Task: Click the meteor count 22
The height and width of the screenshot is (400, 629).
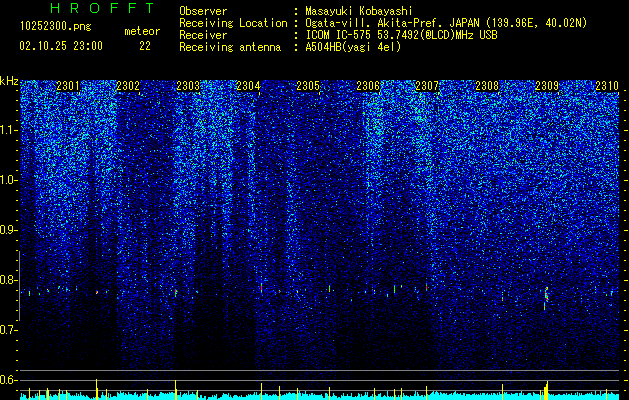Action: tap(145, 46)
